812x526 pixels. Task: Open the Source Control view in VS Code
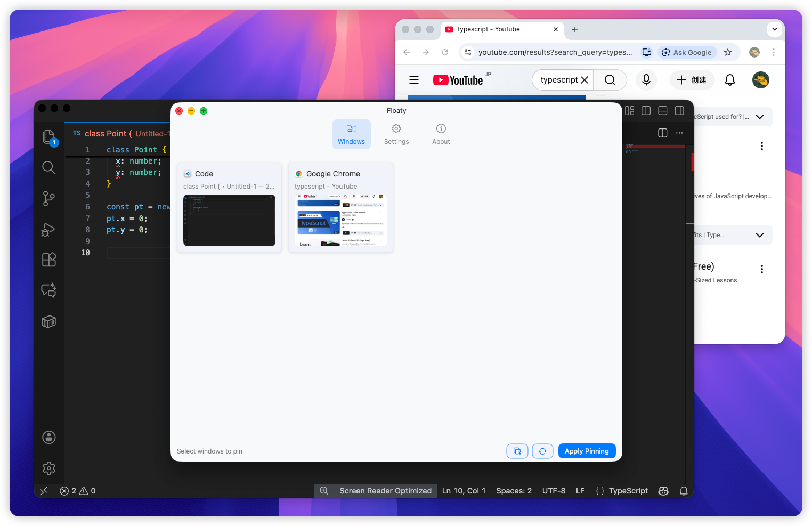pos(48,198)
